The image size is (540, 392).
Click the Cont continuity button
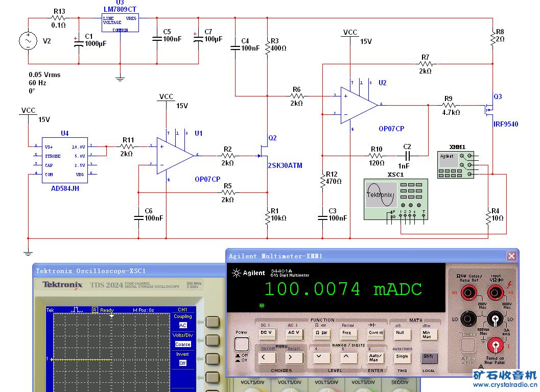(375, 334)
